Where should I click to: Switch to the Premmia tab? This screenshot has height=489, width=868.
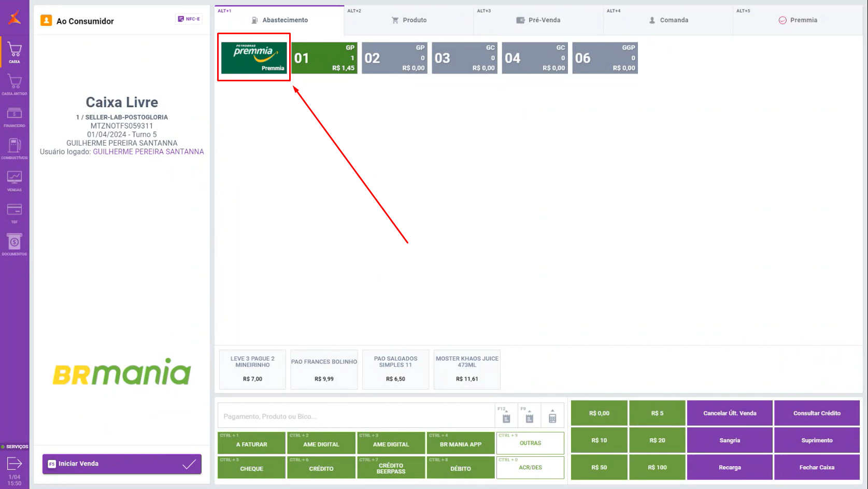pyautogui.click(x=798, y=20)
